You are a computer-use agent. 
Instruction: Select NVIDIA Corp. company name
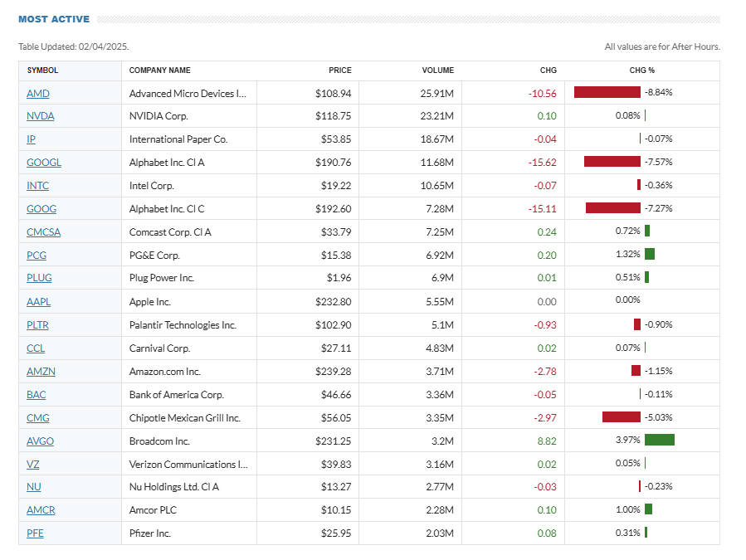click(x=158, y=116)
